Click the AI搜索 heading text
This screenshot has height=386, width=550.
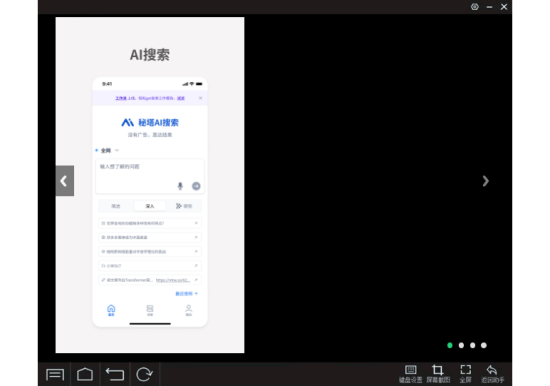tap(150, 55)
